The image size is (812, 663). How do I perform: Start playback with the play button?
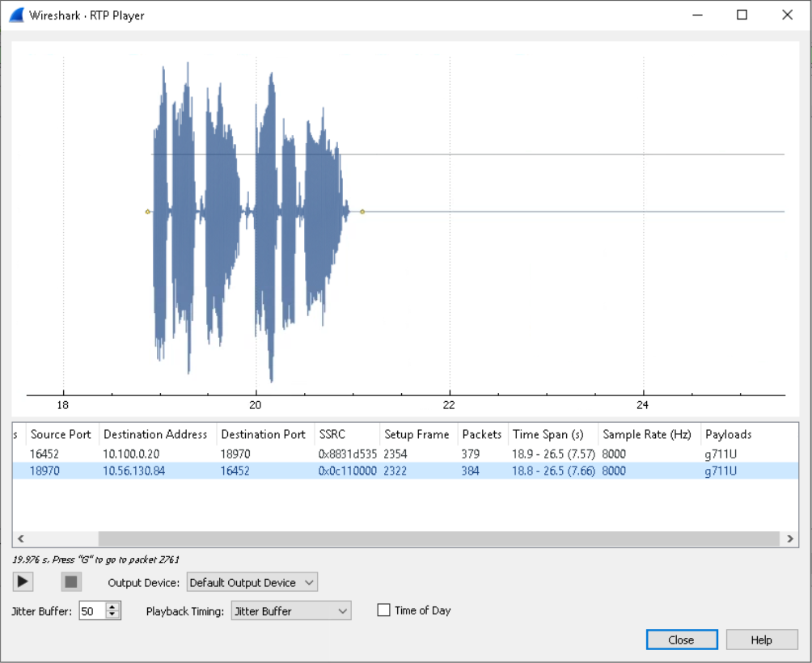click(x=23, y=582)
